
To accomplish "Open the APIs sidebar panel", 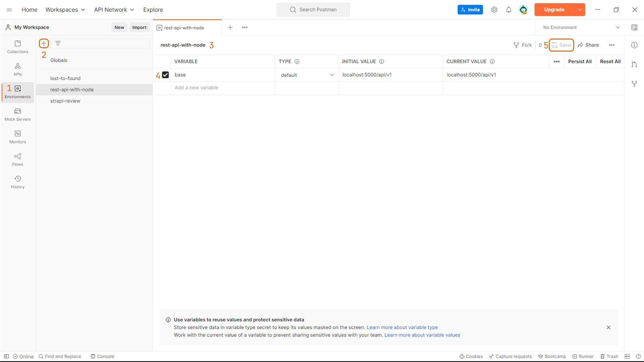I will click(17, 69).
